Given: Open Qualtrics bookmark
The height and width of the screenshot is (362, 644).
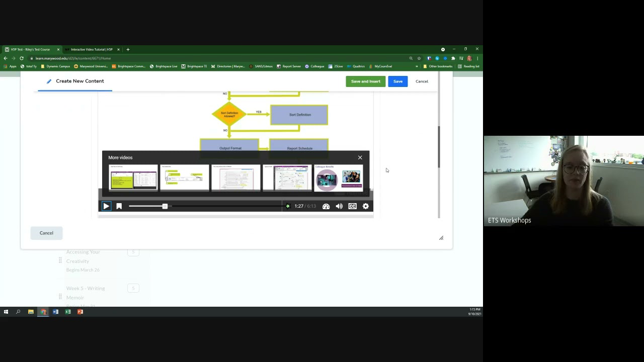Looking at the screenshot, I should pos(356,66).
